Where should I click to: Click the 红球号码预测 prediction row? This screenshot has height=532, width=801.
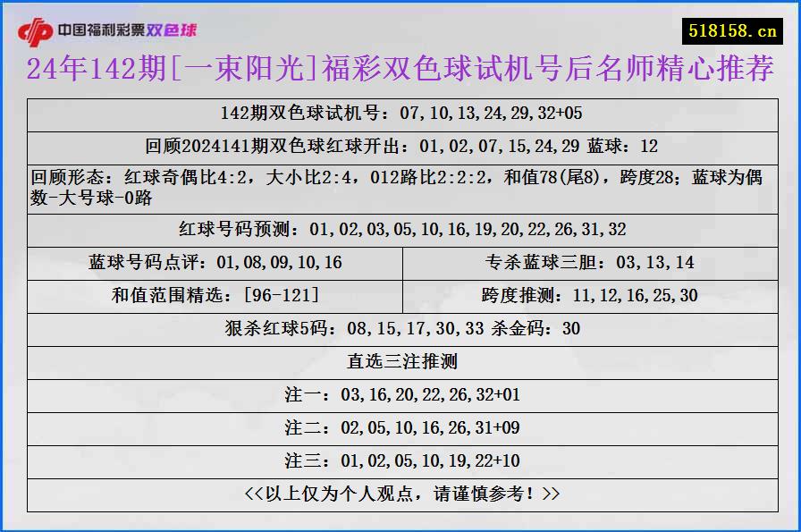coord(400,229)
